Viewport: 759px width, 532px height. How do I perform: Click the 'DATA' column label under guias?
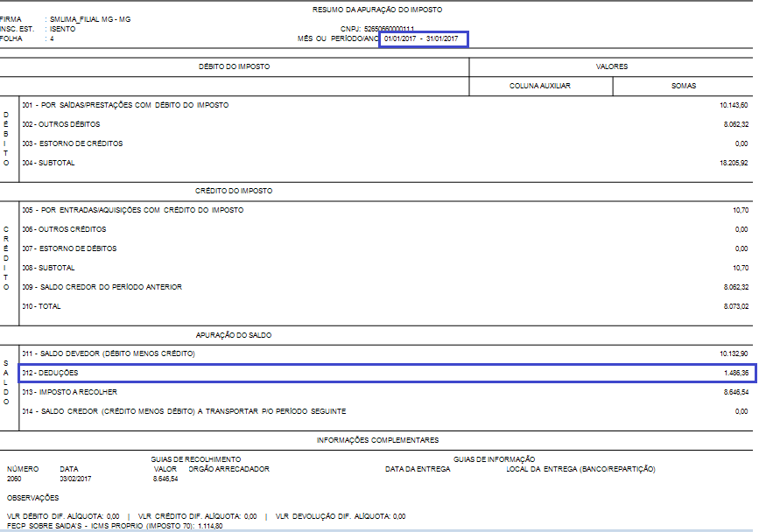click(69, 469)
